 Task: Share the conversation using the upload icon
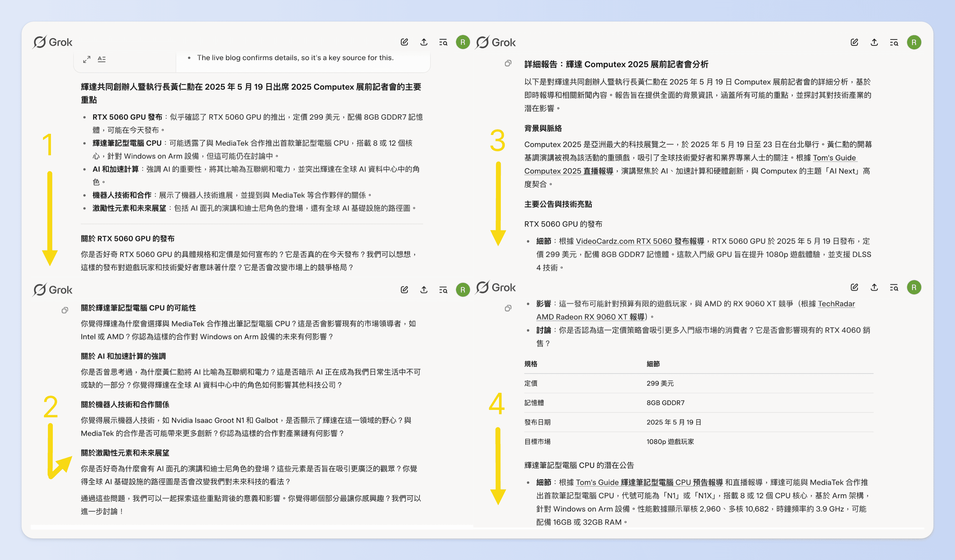click(x=424, y=42)
